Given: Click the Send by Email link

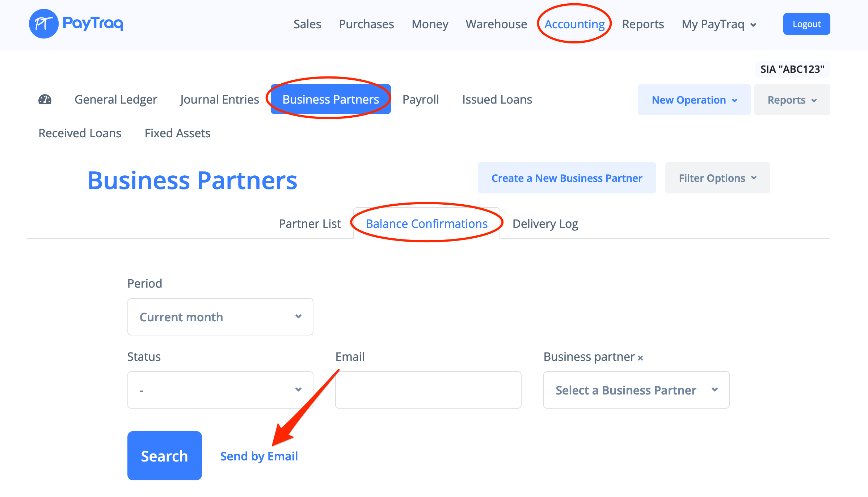Looking at the screenshot, I should 259,456.
